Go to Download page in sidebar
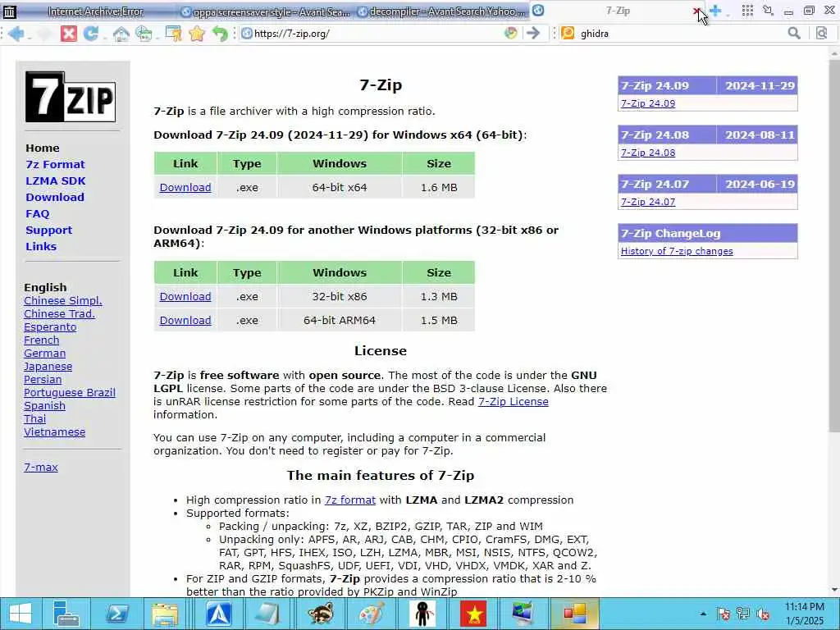The image size is (840, 630). pyautogui.click(x=55, y=197)
